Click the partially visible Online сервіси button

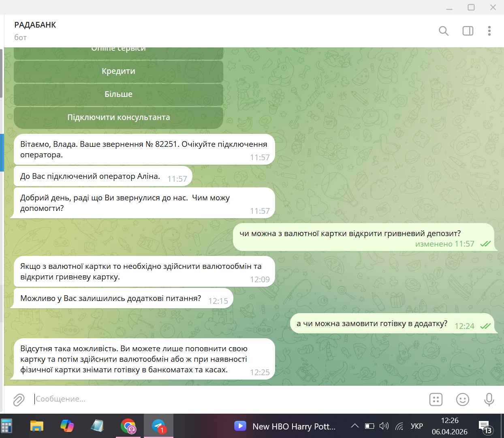[x=118, y=53]
